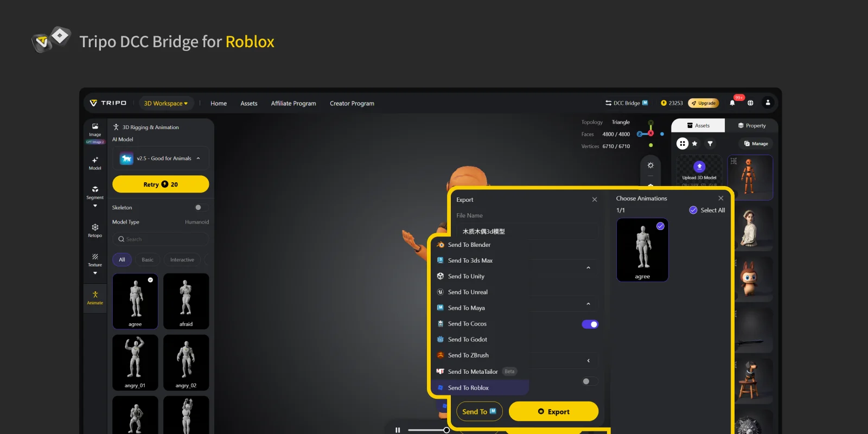868x434 pixels.
Task: Show favorite assets with star icon
Action: (x=695, y=143)
